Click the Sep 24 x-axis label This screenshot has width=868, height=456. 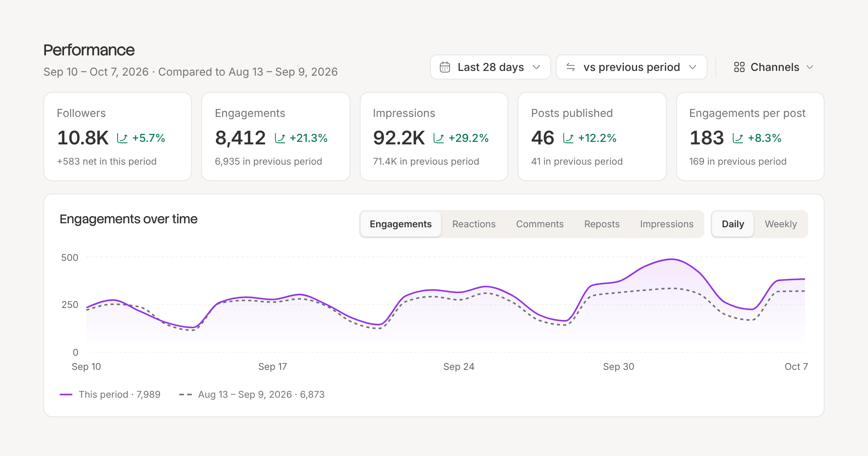pos(459,367)
